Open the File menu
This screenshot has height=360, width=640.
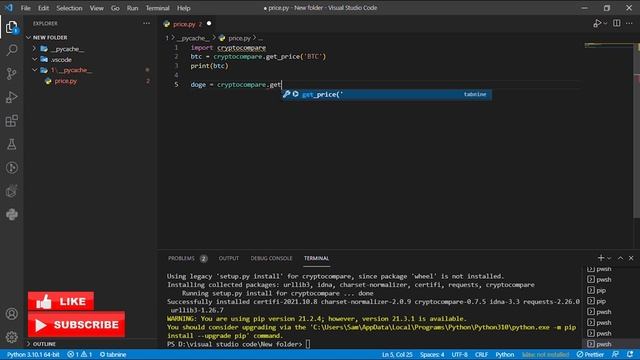[x=25, y=8]
